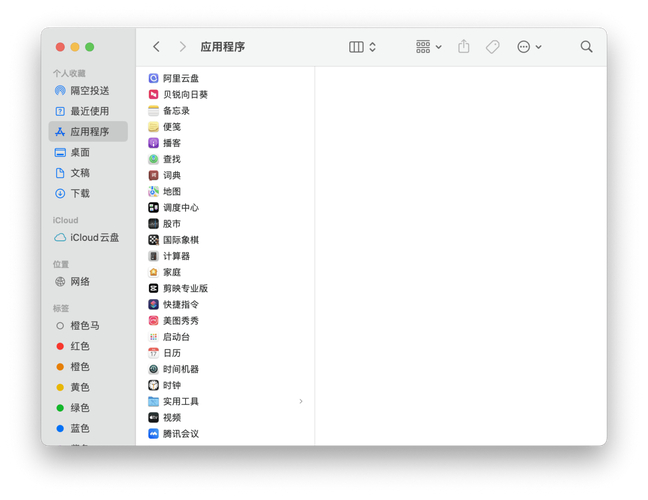Open 隔空投送 in the sidebar
This screenshot has height=500, width=648.
coord(88,90)
